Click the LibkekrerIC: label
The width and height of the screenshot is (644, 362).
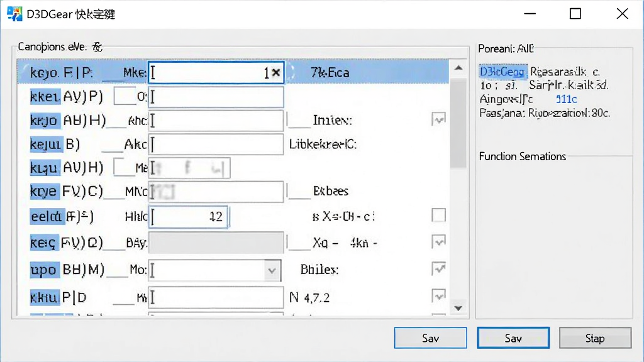click(x=323, y=144)
